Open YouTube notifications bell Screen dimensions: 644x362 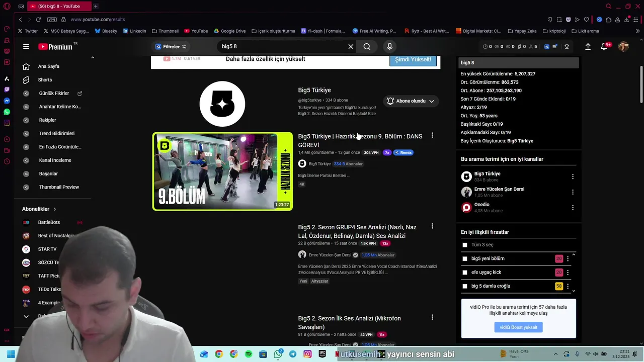604,47
